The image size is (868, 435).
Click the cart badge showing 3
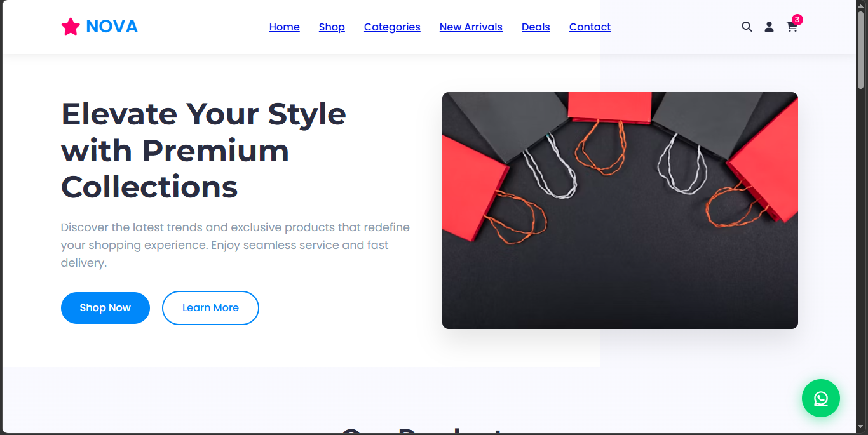797,20
